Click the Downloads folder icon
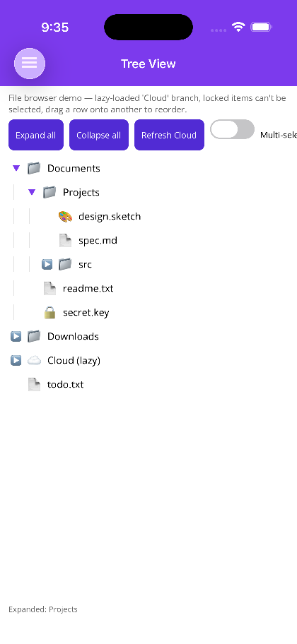The image size is (297, 644). [34, 336]
